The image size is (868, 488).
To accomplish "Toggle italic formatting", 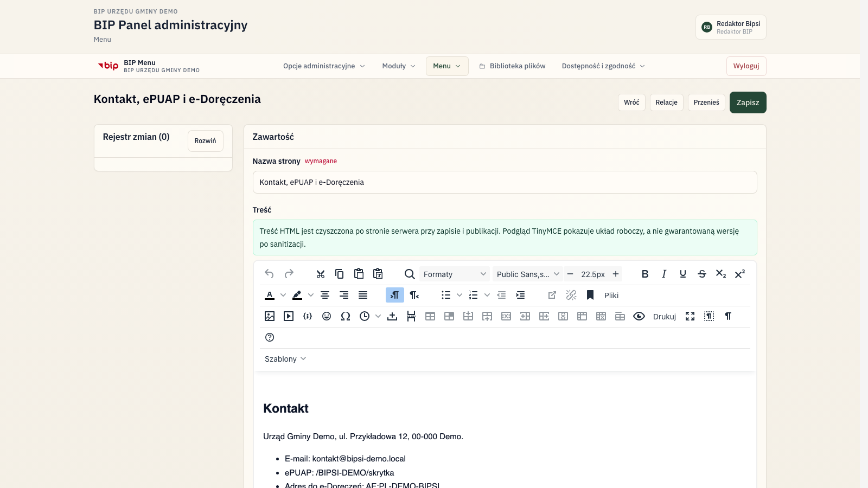I will pyautogui.click(x=664, y=274).
